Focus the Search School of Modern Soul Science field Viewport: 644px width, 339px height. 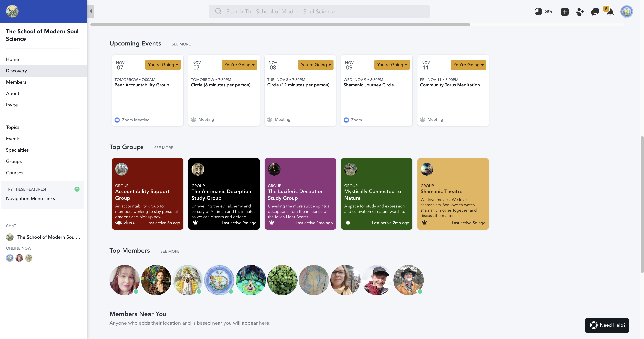pos(319,12)
